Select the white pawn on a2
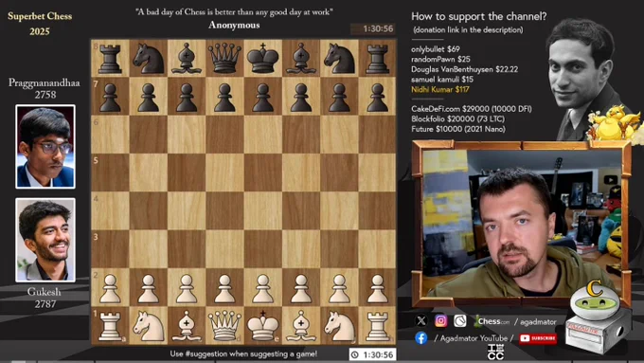644x363 pixels. click(110, 288)
